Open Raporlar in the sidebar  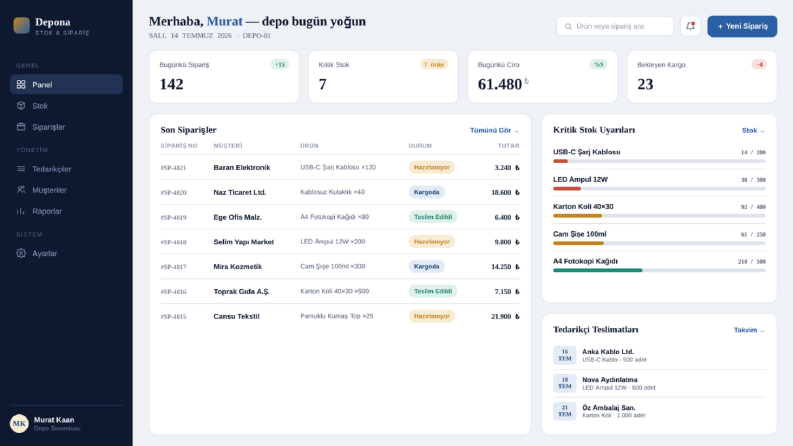coord(66,211)
